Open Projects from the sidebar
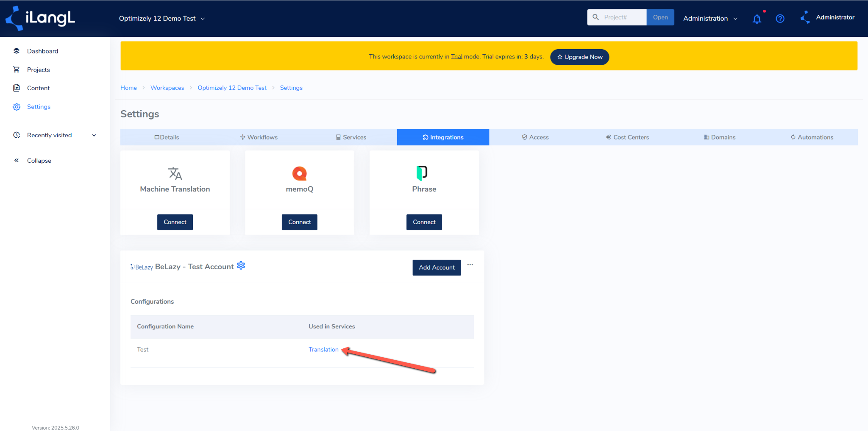868x431 pixels. (x=38, y=70)
